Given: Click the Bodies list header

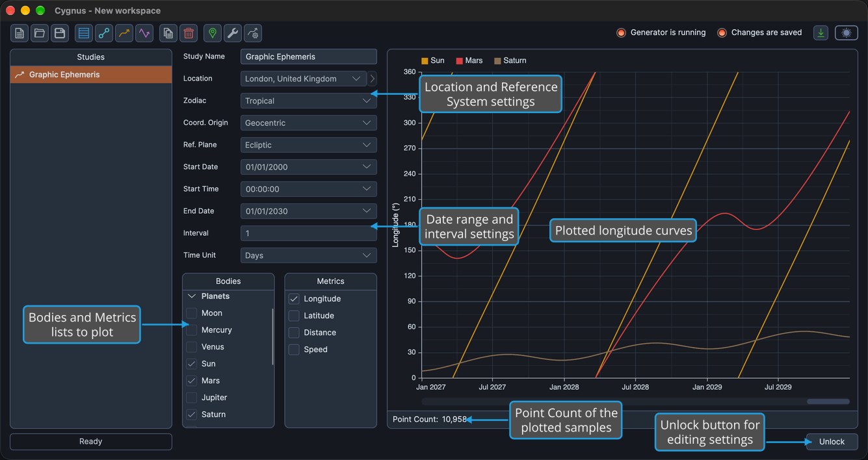Looking at the screenshot, I should (228, 281).
